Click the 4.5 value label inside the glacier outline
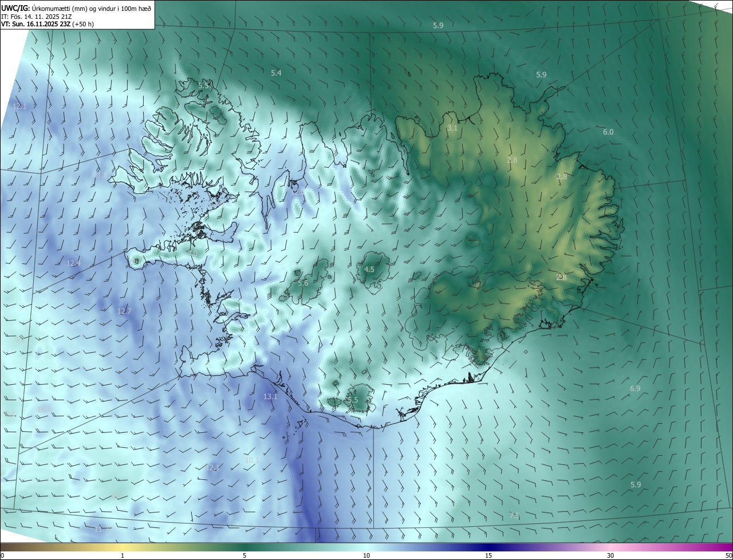The image size is (733, 560). (x=369, y=269)
